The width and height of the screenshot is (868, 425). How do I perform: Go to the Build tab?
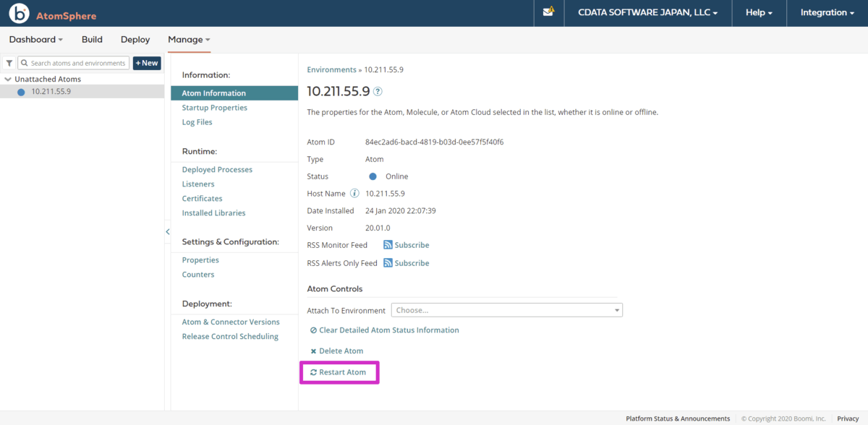[92, 40]
